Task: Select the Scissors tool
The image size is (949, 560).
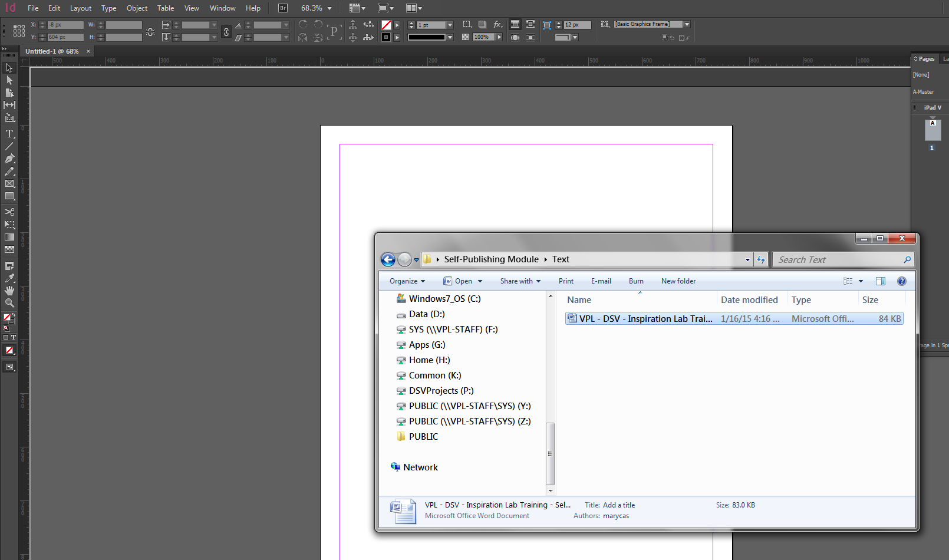Action: click(9, 212)
